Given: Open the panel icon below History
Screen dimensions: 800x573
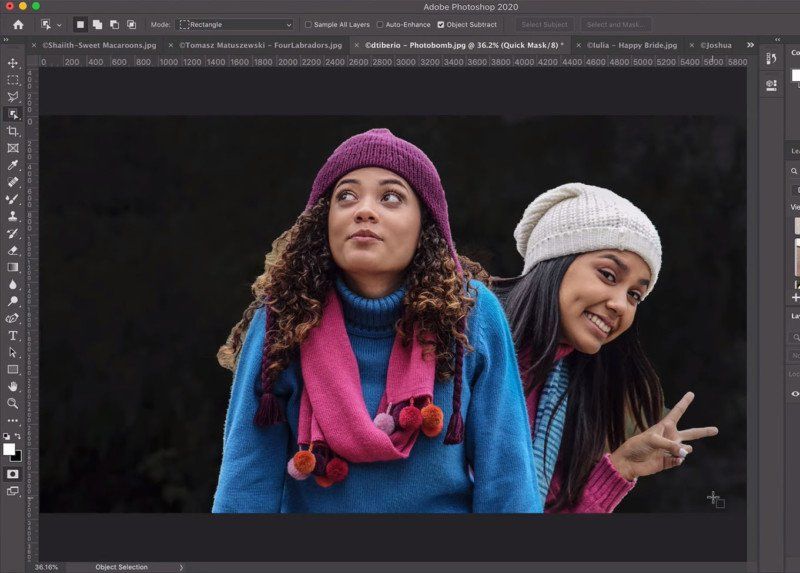Looking at the screenshot, I should pyautogui.click(x=771, y=85).
